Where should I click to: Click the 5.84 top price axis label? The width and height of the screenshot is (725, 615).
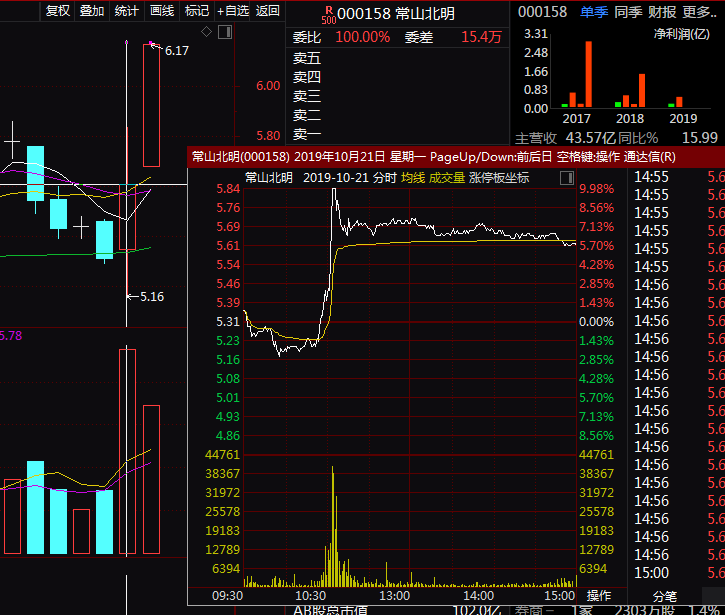pyautogui.click(x=228, y=189)
